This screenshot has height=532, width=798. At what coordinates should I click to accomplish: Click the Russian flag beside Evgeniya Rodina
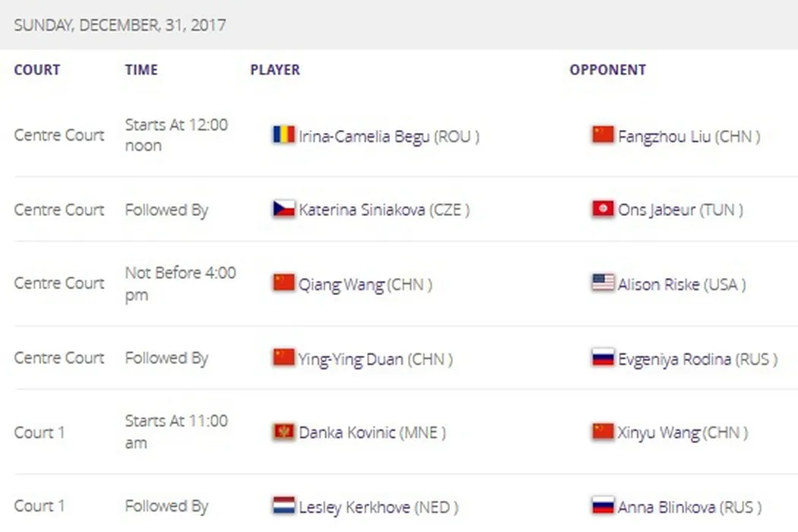(603, 357)
